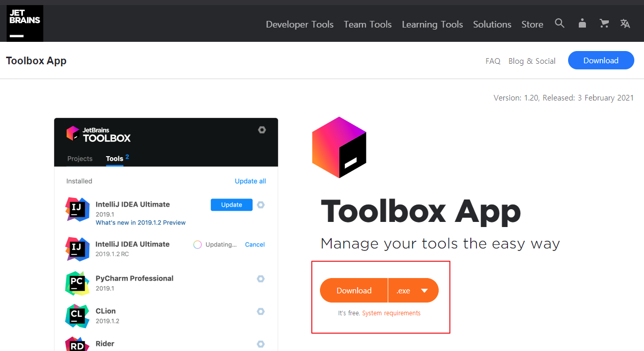The width and height of the screenshot is (644, 351).
Task: Click the Manage your tools the easy way text
Action: click(x=440, y=243)
